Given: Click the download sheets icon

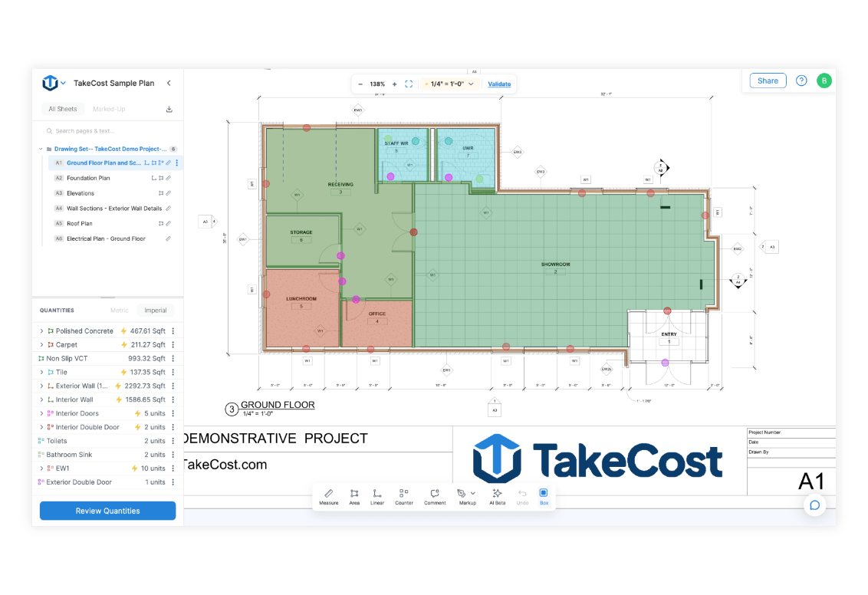Looking at the screenshot, I should point(169,109).
